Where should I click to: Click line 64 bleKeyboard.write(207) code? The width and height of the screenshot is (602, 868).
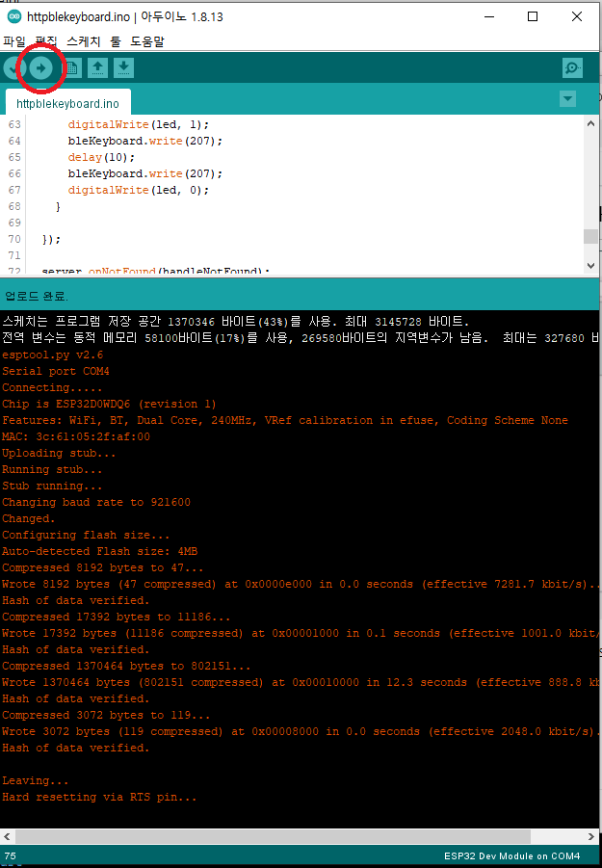pyautogui.click(x=145, y=142)
